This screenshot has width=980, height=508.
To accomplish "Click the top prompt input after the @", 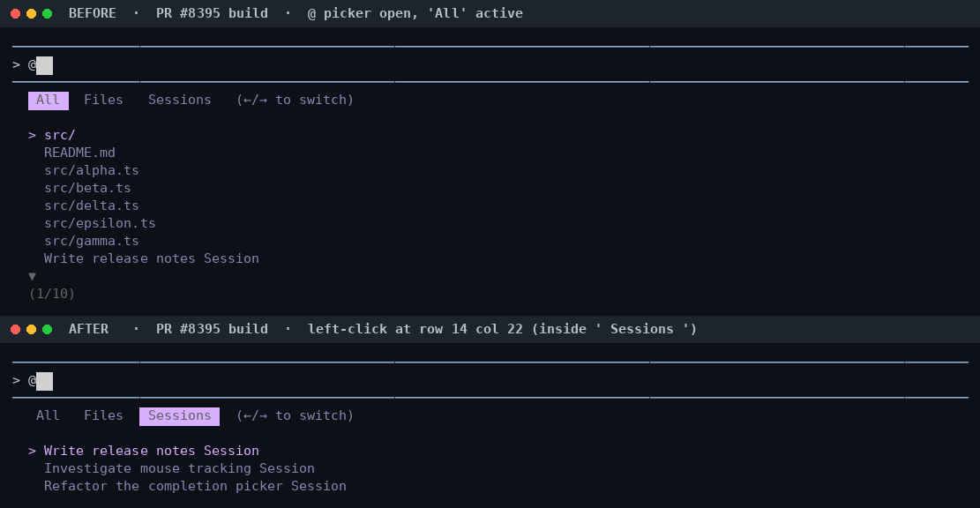I will (44, 65).
